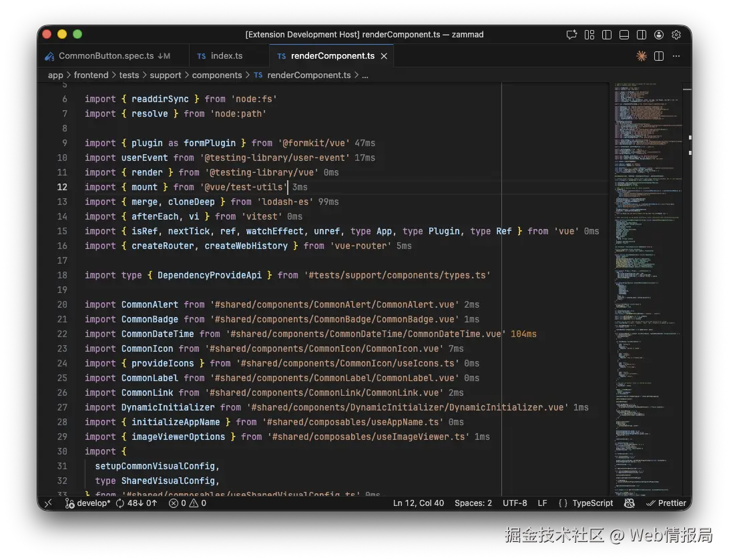The width and height of the screenshot is (729, 560).
Task: Click the Split Editor Right icon
Action: click(658, 56)
